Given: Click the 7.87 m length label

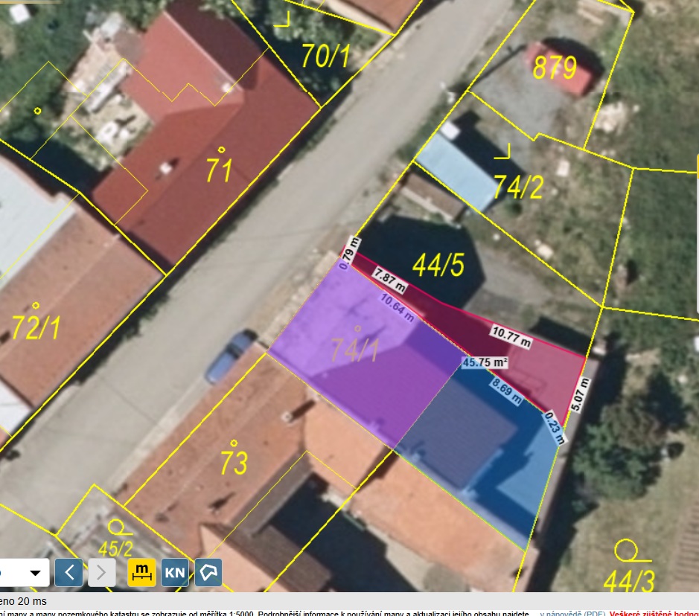Looking at the screenshot, I should pyautogui.click(x=391, y=278).
